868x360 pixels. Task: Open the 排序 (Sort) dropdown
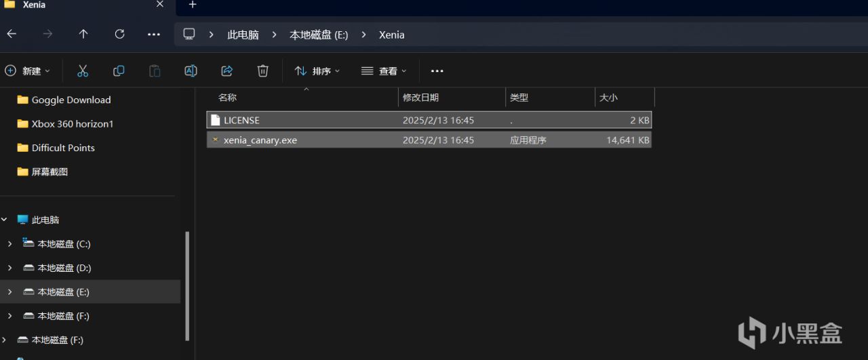coord(317,71)
